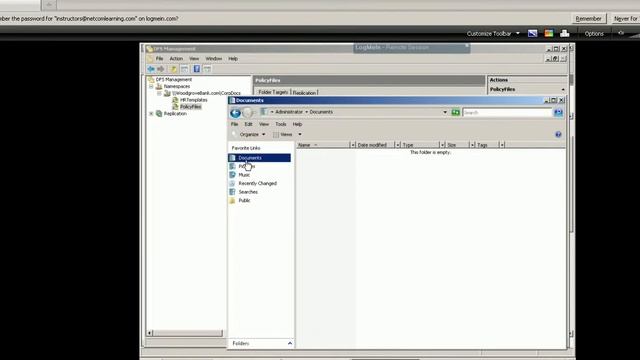Click the green refresh icon beside address bar
The image size is (640, 360).
coord(456,112)
